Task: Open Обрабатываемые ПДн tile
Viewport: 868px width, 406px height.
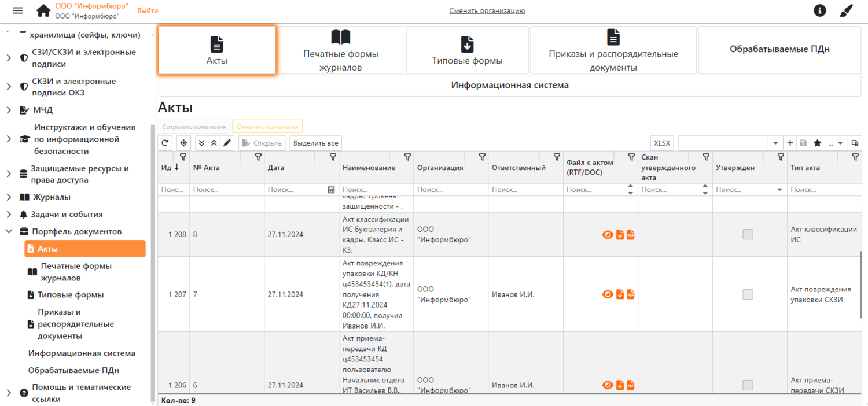Action: point(779,50)
